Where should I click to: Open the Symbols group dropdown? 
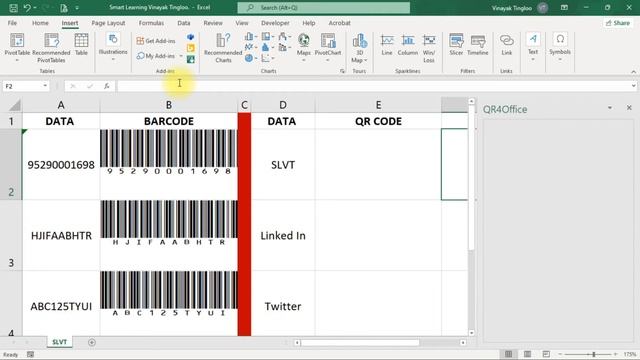[x=560, y=47]
